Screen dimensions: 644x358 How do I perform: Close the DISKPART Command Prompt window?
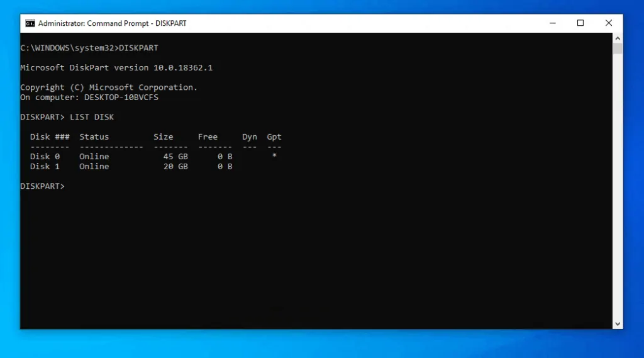609,23
